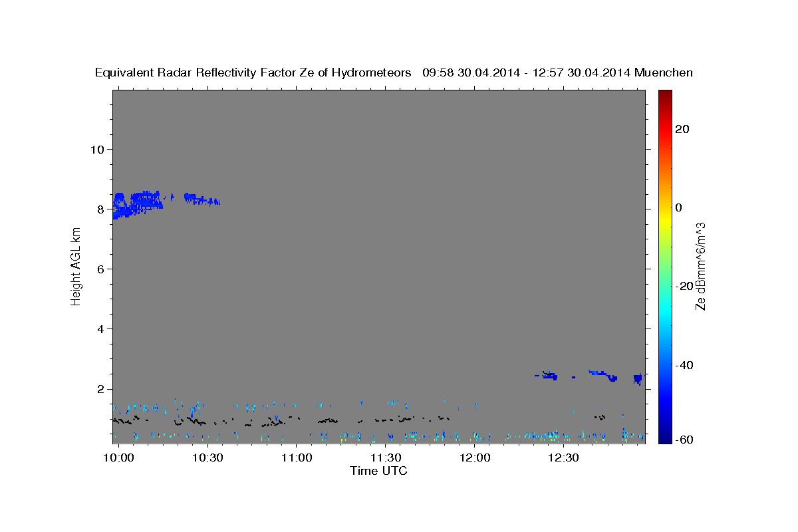Click the '10:30' time tick label
This screenshot has height=532, width=798.
(207, 458)
